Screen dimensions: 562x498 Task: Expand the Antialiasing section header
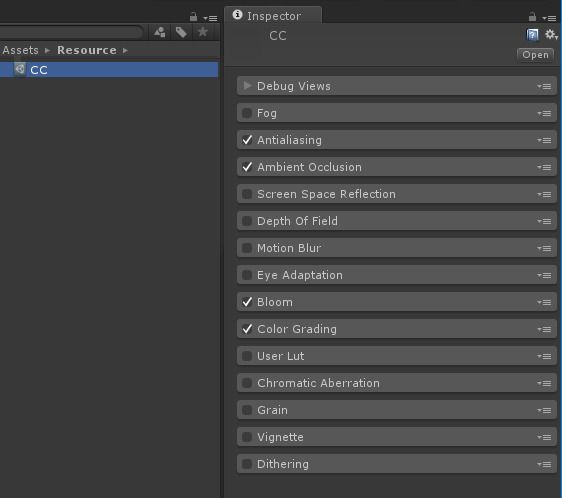click(x=396, y=140)
